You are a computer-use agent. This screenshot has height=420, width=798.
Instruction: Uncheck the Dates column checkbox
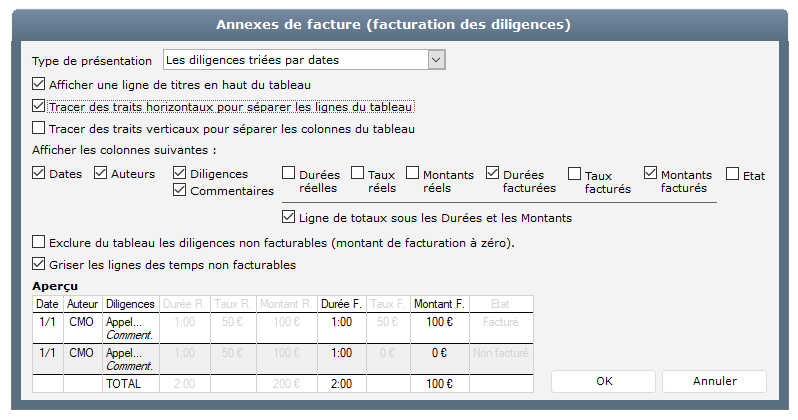[x=39, y=173]
